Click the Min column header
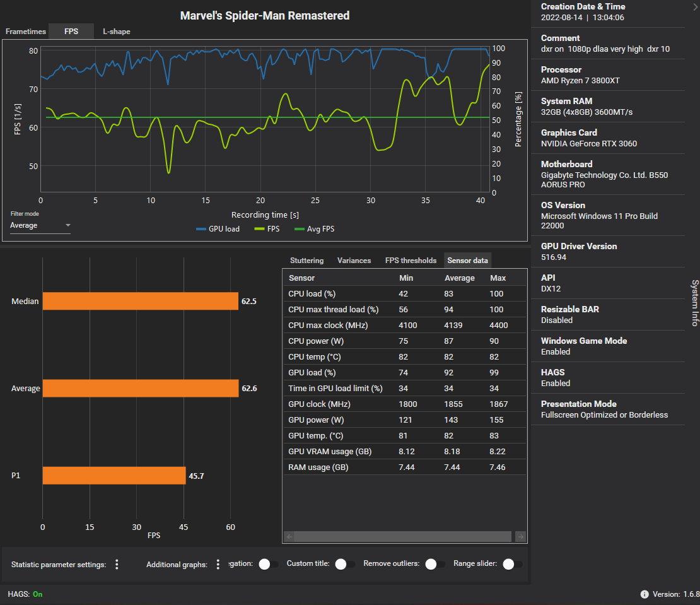This screenshot has width=700, height=605. tap(405, 278)
